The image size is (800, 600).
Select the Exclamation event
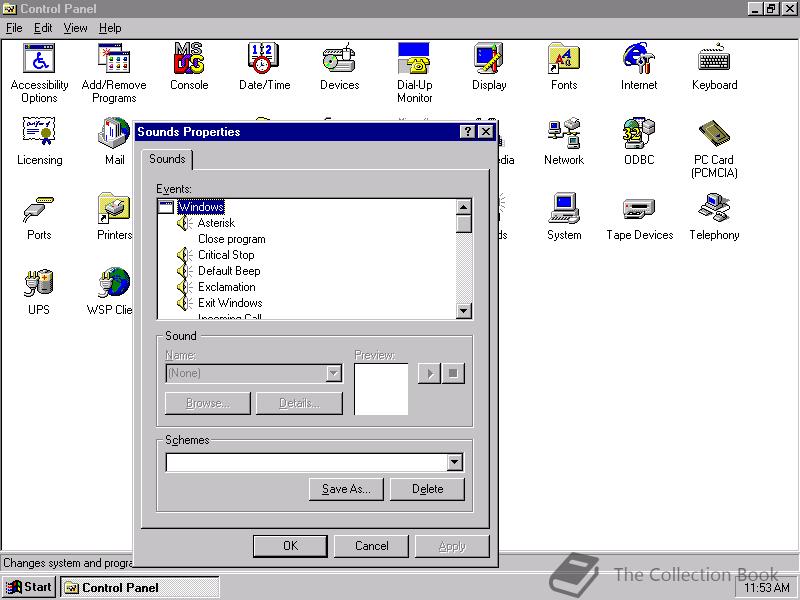[x=227, y=287]
